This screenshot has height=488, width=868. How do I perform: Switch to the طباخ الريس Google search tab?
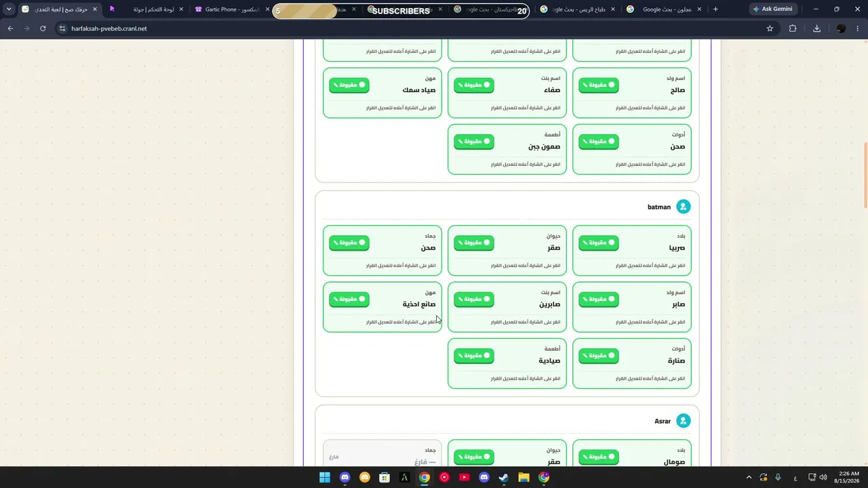578,9
